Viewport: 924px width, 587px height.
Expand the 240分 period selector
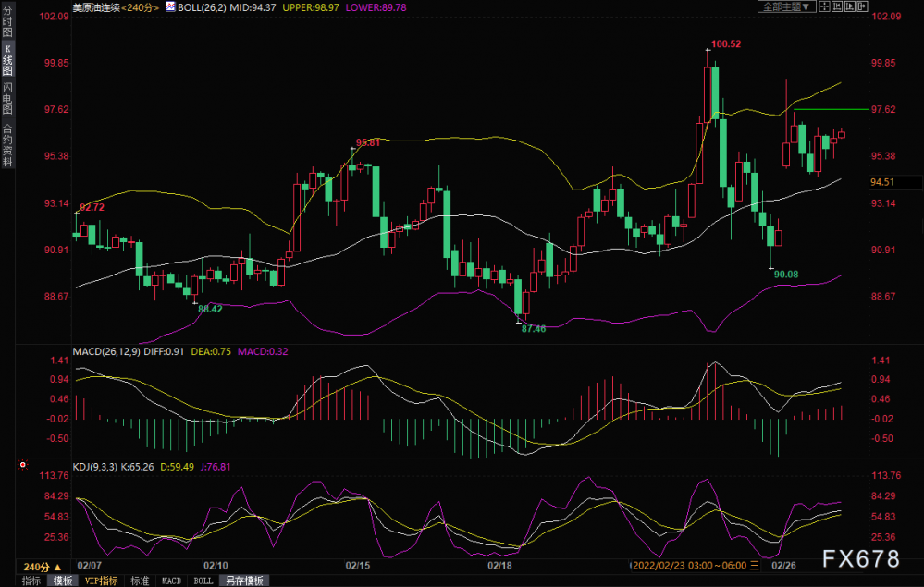click(x=42, y=567)
